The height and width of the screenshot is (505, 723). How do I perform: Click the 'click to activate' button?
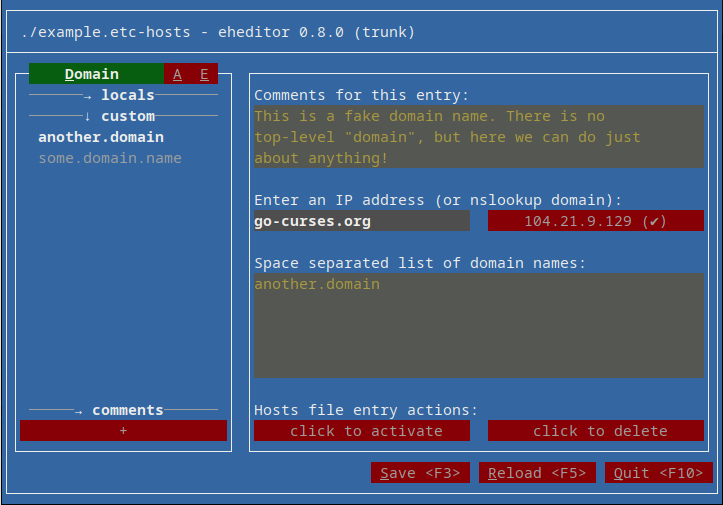click(362, 431)
